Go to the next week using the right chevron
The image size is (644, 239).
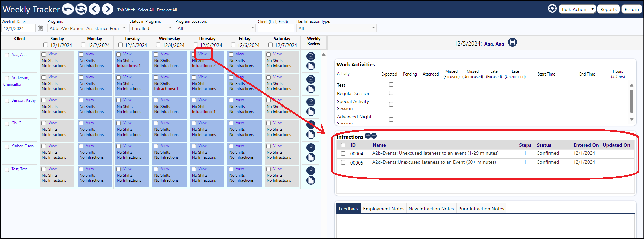tap(108, 9)
